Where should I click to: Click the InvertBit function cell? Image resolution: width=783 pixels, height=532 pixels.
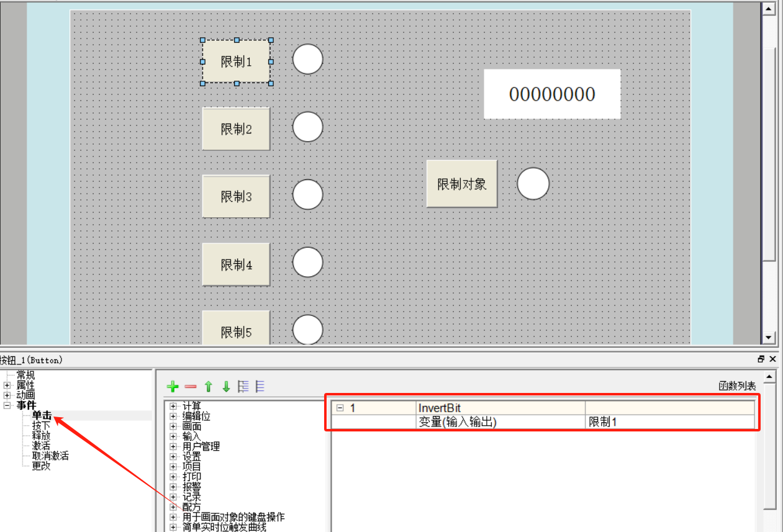[500, 408]
